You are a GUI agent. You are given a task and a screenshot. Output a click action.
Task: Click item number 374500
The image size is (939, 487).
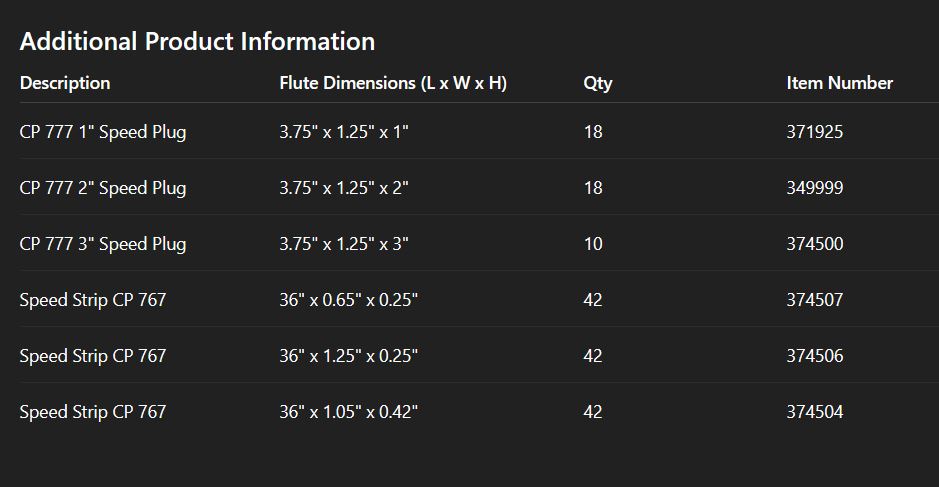(x=814, y=244)
